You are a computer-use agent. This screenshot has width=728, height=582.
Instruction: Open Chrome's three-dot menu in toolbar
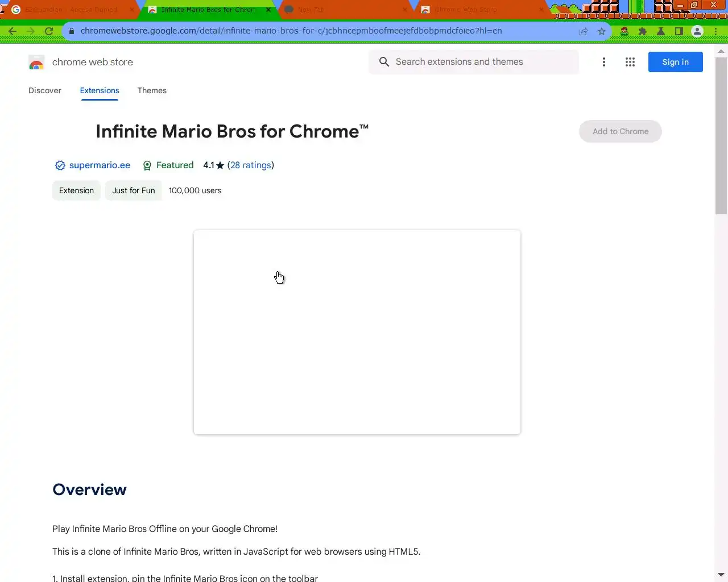coord(715,31)
